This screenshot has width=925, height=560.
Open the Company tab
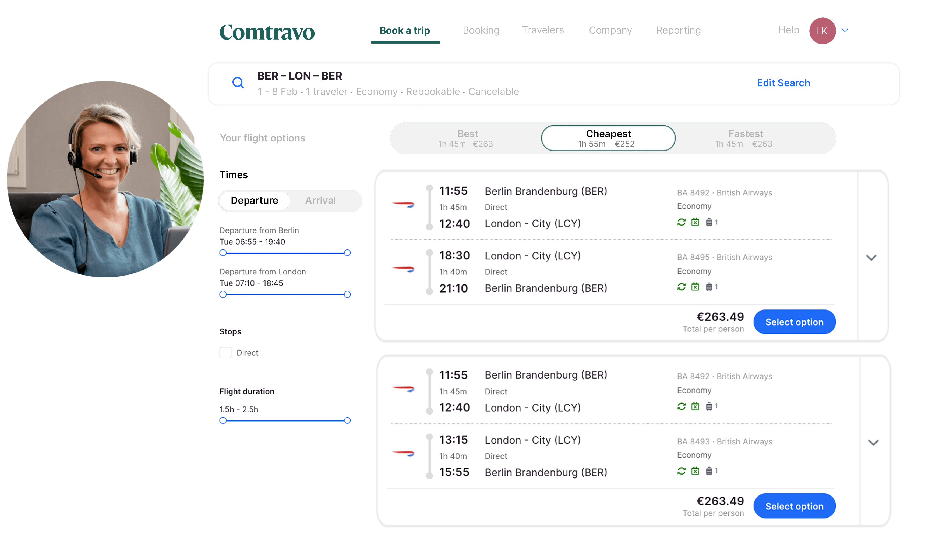pyautogui.click(x=610, y=30)
